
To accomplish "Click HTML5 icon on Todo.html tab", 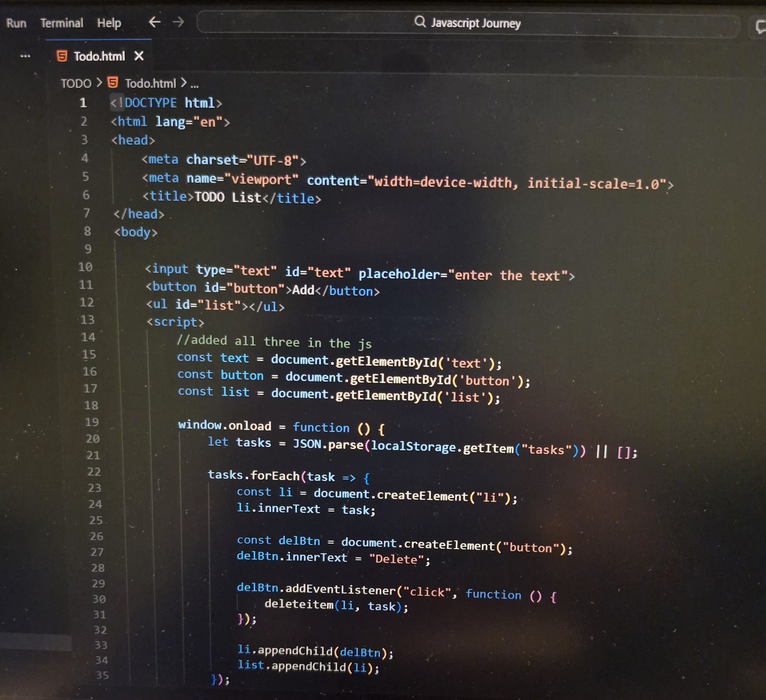I will [62, 56].
